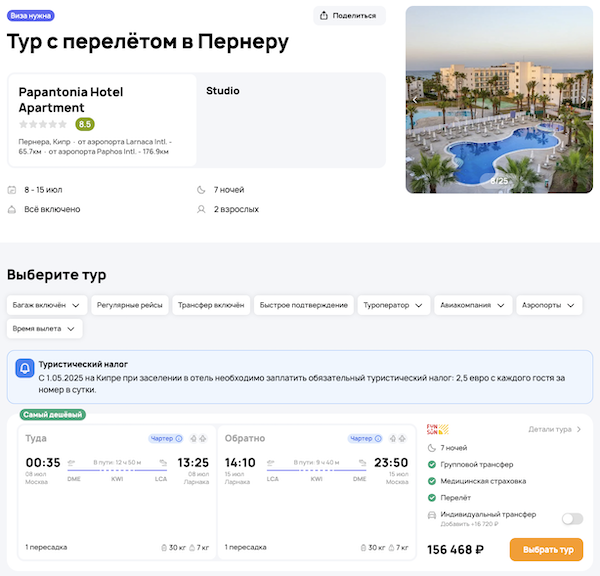
Task: Click the previous photo arrow on the hotel image
Action: (415, 99)
